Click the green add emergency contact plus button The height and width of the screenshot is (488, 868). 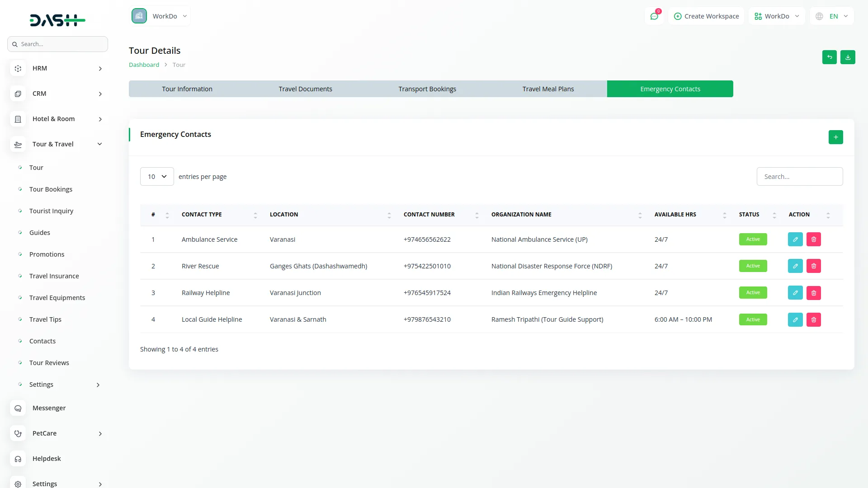coord(835,137)
